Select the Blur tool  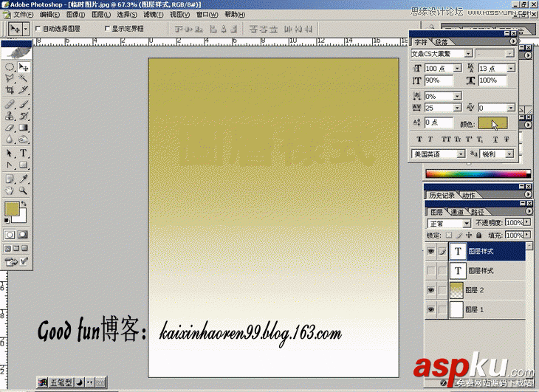pyautogui.click(x=10, y=139)
